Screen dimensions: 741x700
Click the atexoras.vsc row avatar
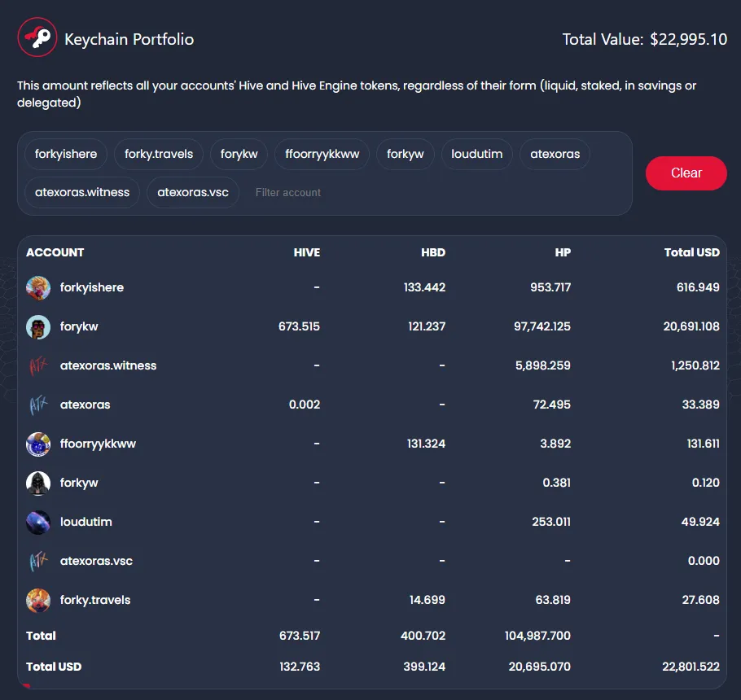point(38,561)
